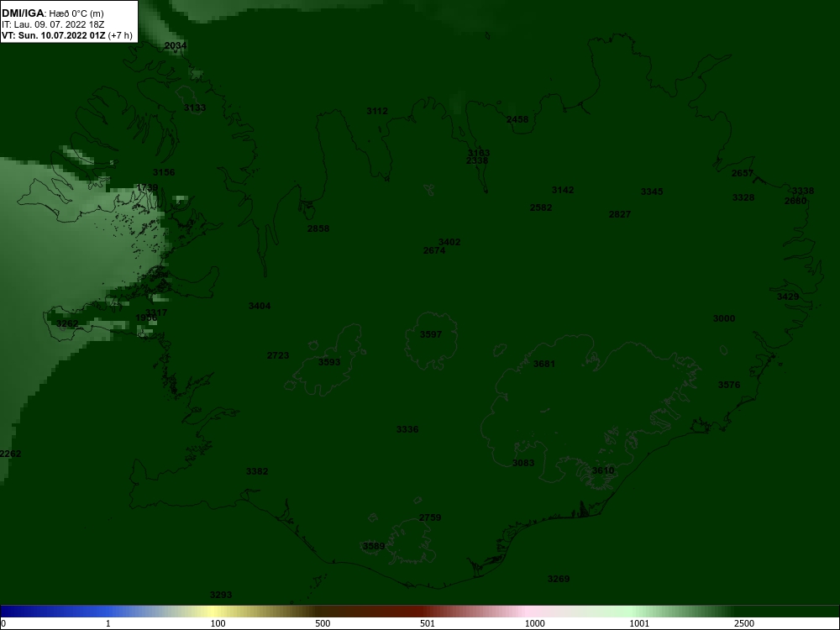Click the 100 mark on the color scale

point(218,623)
